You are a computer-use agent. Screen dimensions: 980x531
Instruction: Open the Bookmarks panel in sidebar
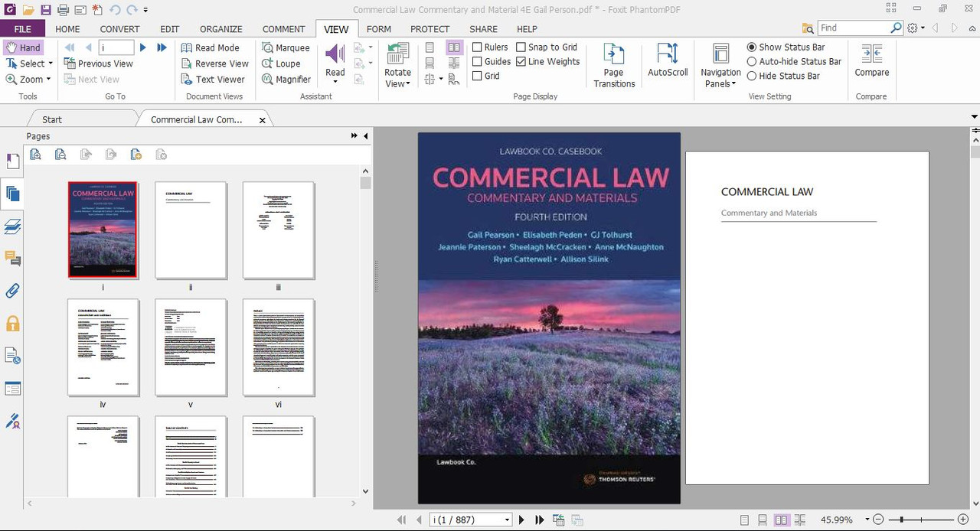click(12, 161)
